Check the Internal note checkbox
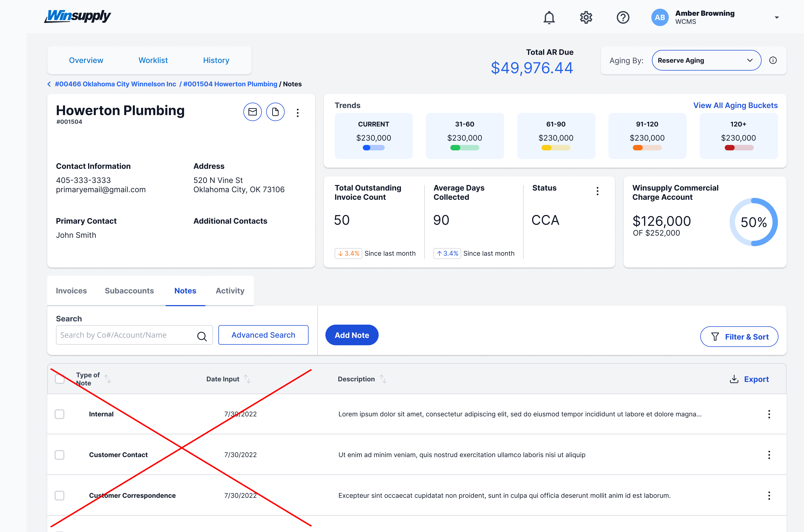Screen dimensions: 804x532 coord(59,414)
